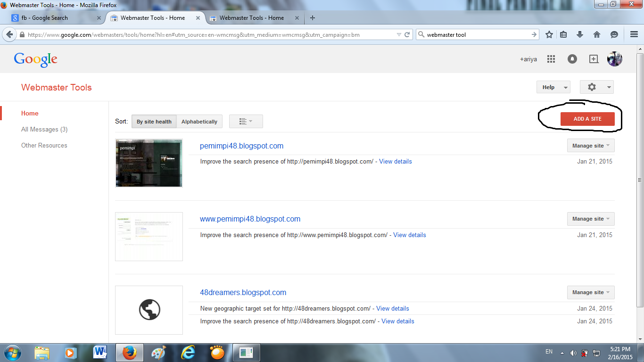Click the bookmark star icon
This screenshot has width=644, height=362.
coord(549,34)
